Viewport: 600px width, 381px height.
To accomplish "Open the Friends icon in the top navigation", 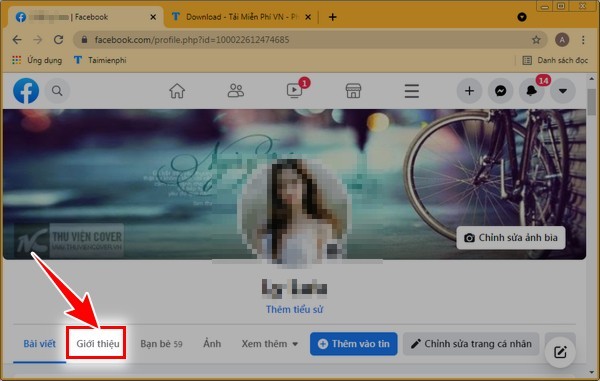I will [236, 91].
